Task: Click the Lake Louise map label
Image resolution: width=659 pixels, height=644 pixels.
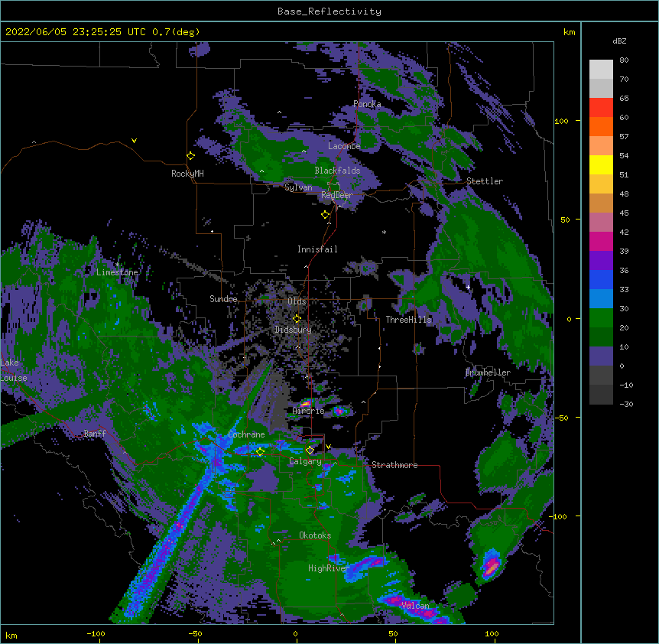Action: point(14,370)
